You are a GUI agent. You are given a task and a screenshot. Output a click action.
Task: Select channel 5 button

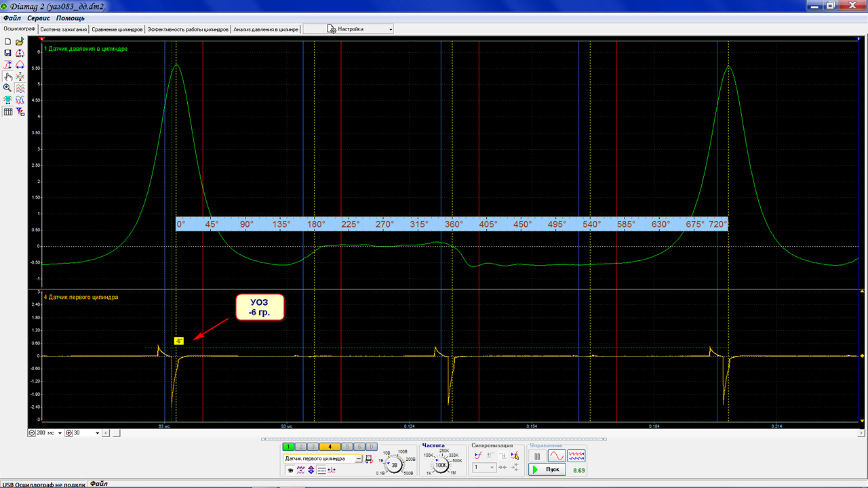(347, 447)
